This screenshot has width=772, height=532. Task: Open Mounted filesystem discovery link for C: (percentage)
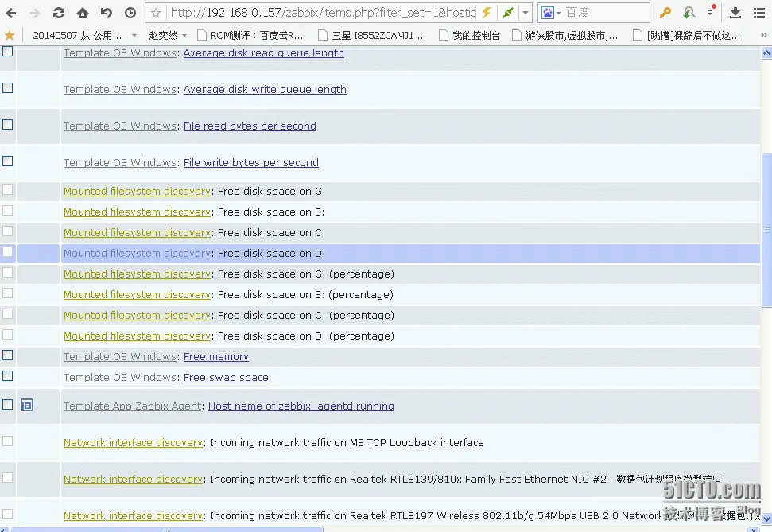[x=137, y=315]
